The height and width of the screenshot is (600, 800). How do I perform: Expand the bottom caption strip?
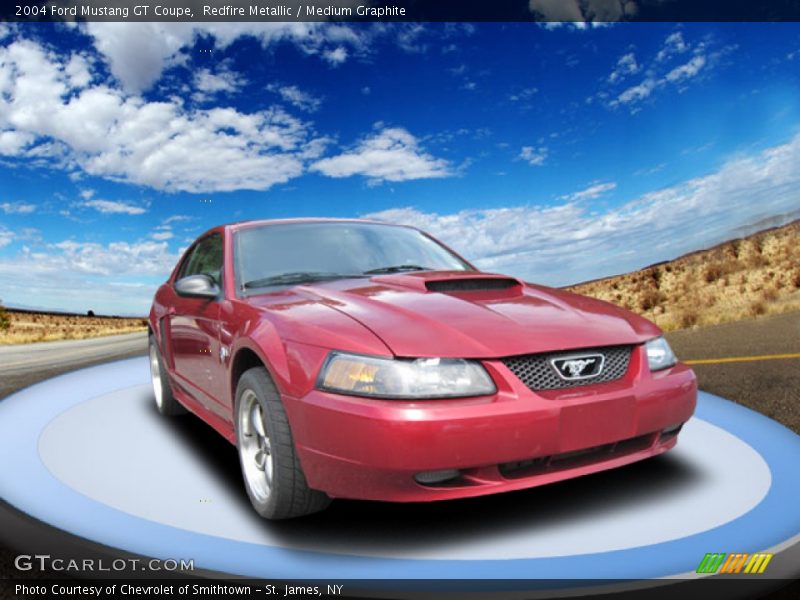coord(400,589)
